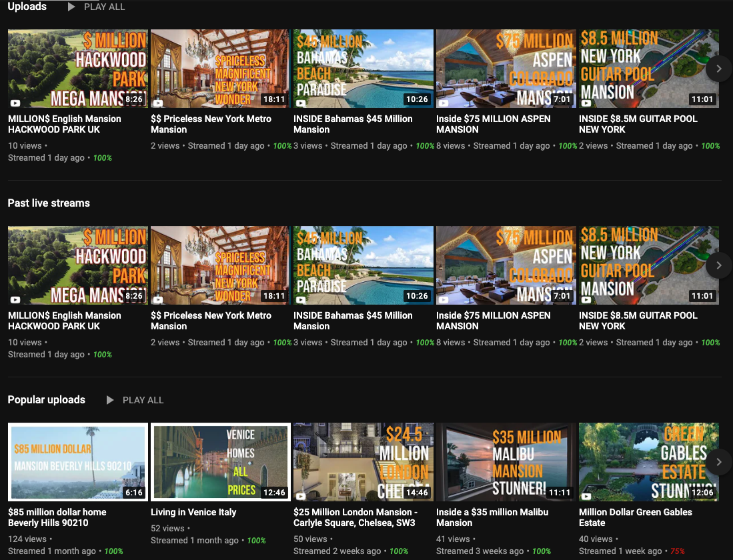Click live icon on Past streams Aspen thumbnail

click(444, 300)
